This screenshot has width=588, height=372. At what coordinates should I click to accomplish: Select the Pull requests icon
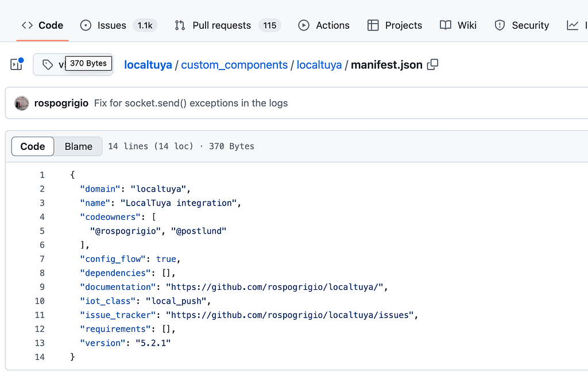click(x=179, y=25)
